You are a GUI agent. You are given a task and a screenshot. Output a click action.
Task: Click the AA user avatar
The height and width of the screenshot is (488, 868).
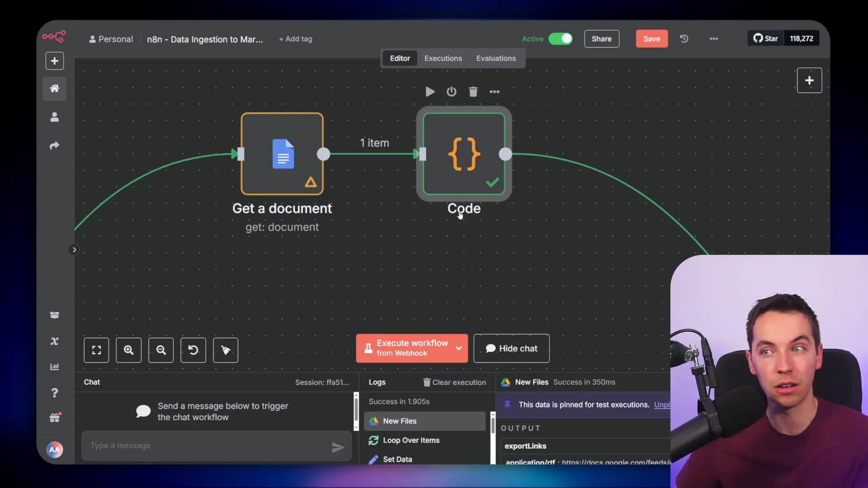tap(54, 449)
